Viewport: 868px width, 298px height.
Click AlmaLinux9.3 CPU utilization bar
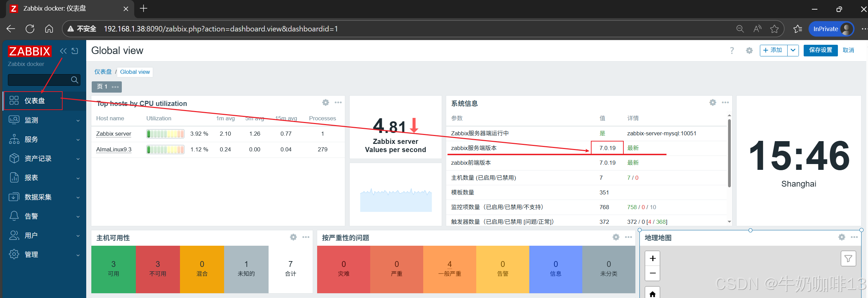(165, 149)
